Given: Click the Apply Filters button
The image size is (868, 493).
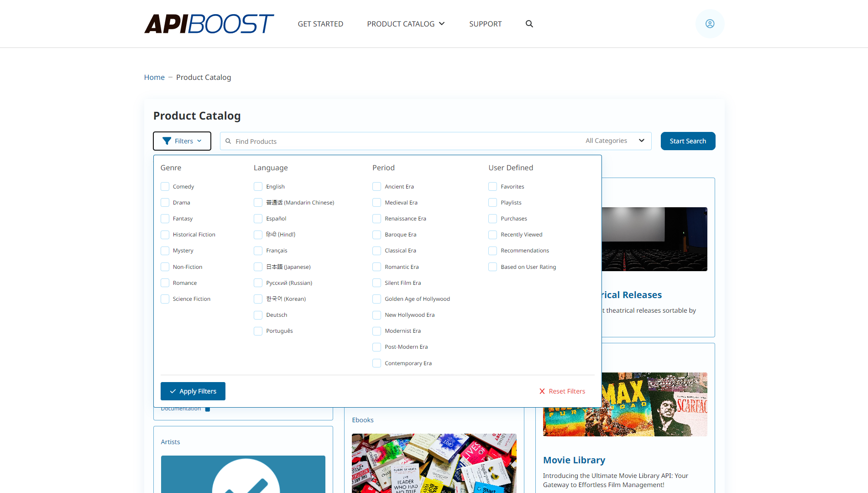Looking at the screenshot, I should tap(193, 391).
